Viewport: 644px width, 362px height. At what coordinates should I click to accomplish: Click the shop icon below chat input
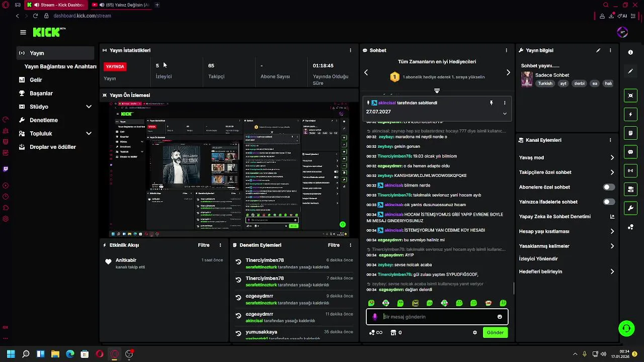pyautogui.click(x=393, y=332)
